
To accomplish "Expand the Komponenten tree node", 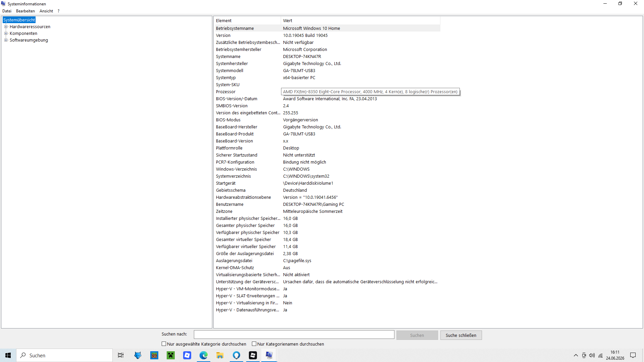I will pyautogui.click(x=6, y=34).
